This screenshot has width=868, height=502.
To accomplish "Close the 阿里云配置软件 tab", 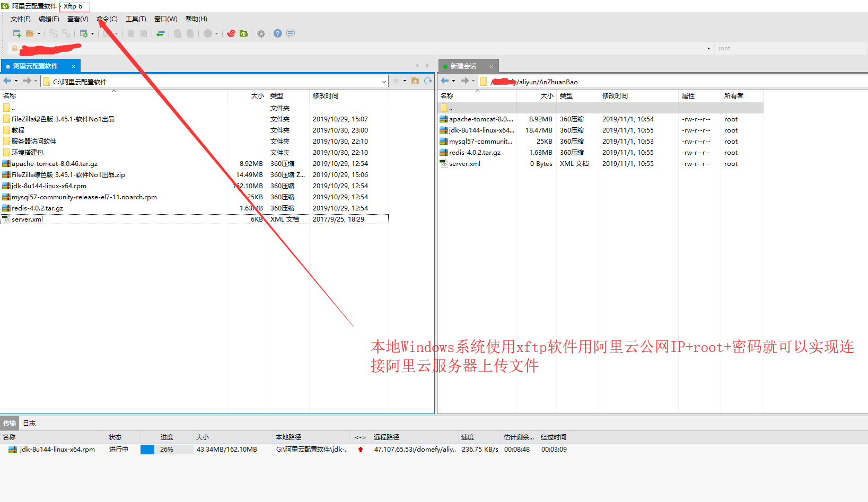I will click(x=73, y=66).
